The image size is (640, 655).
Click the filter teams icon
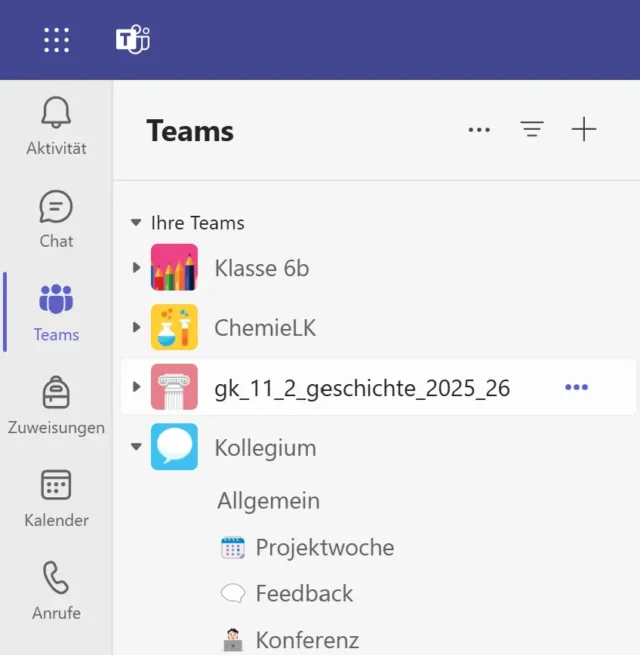532,130
